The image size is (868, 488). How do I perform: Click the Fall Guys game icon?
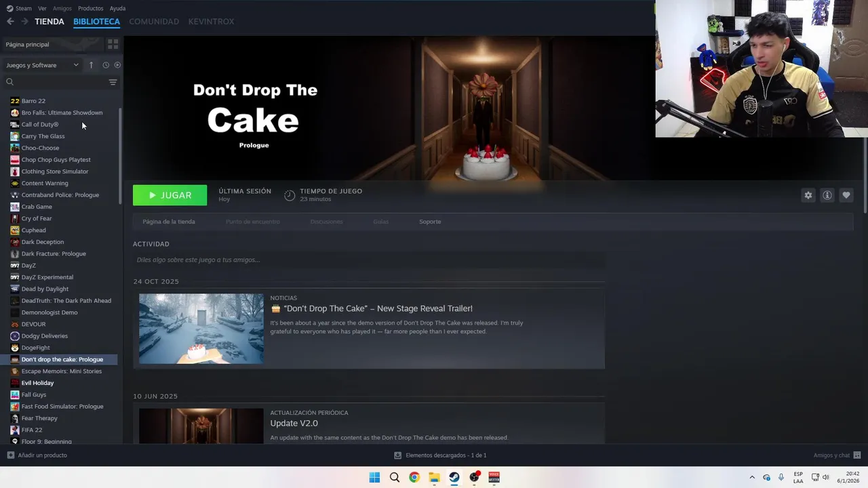tap(14, 394)
